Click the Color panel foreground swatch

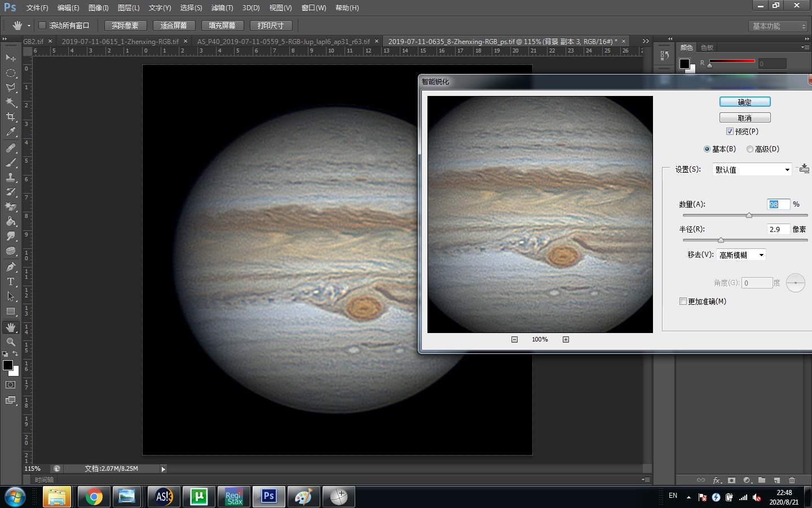(685, 64)
